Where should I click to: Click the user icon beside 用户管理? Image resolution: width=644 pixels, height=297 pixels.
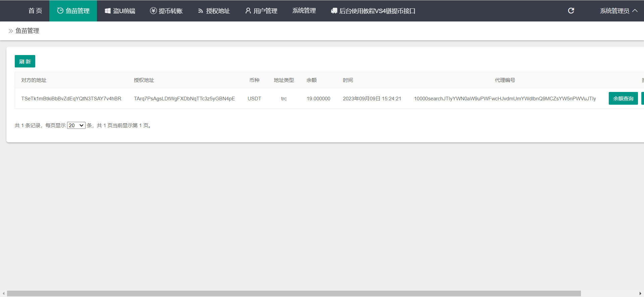pyautogui.click(x=248, y=11)
